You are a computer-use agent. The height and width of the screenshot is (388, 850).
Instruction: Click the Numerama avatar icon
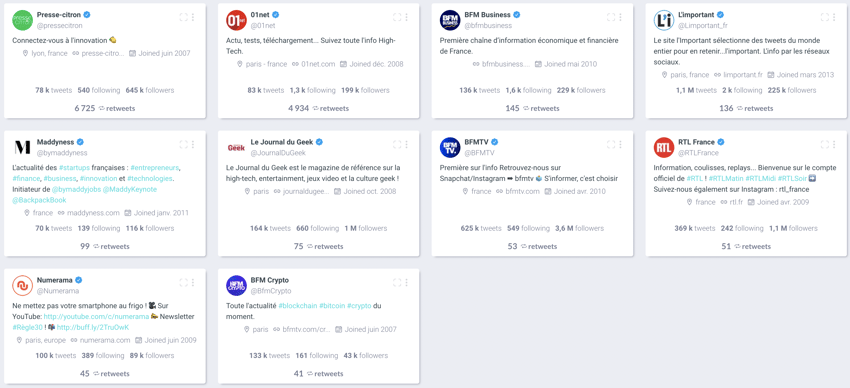pos(23,286)
